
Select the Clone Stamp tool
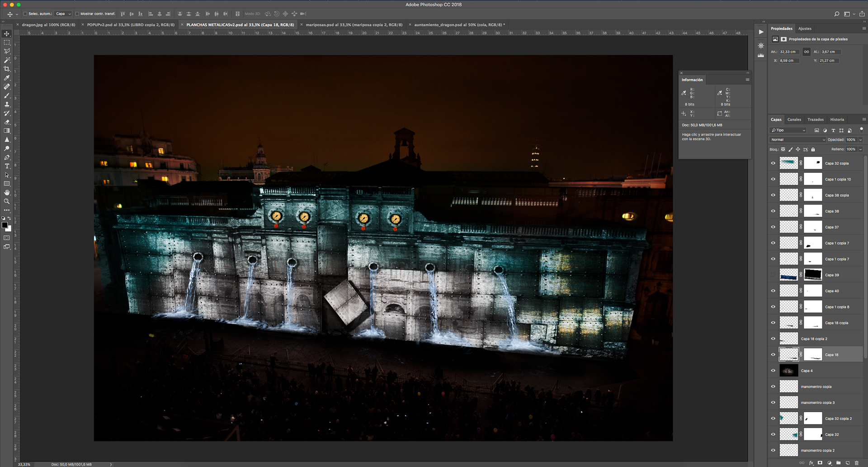[7, 104]
